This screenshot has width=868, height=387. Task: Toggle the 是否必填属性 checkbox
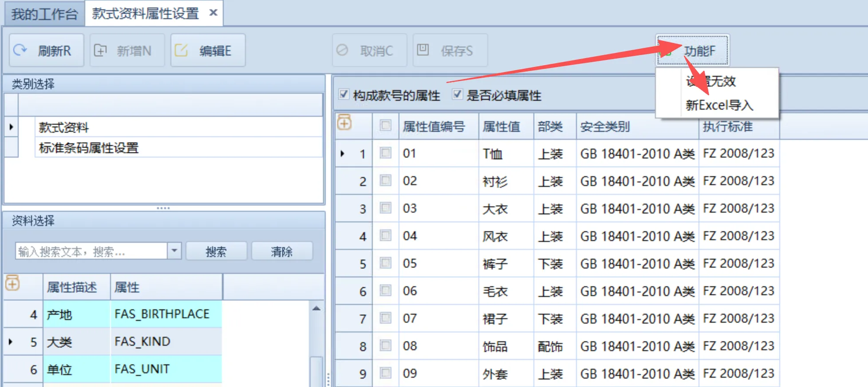pos(457,94)
